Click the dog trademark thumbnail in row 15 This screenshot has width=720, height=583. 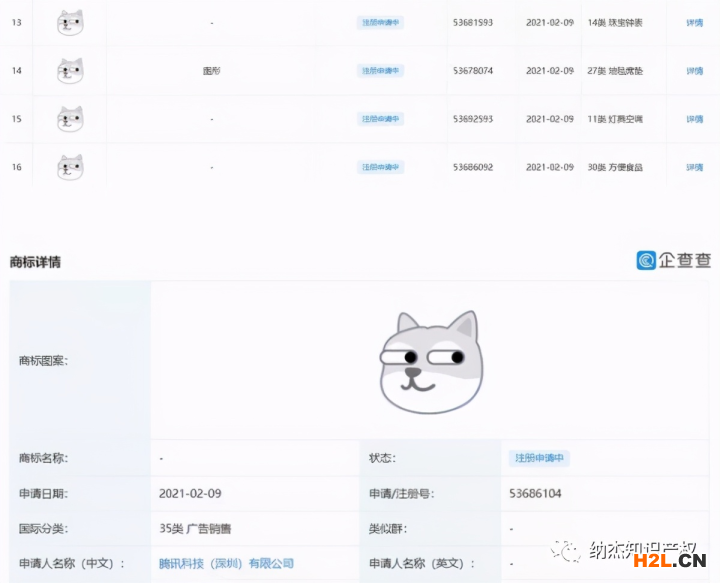pyautogui.click(x=70, y=119)
